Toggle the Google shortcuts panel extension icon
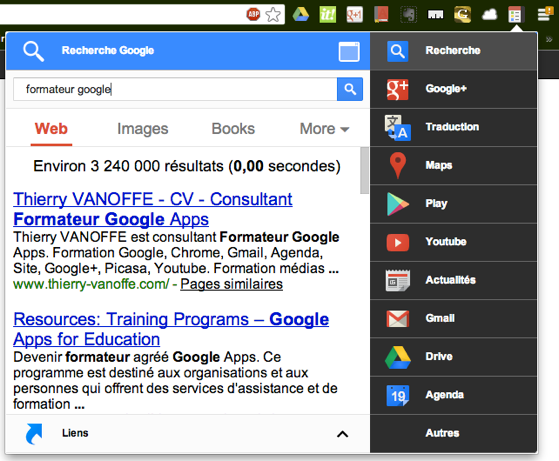The image size is (559, 461). 515,15
